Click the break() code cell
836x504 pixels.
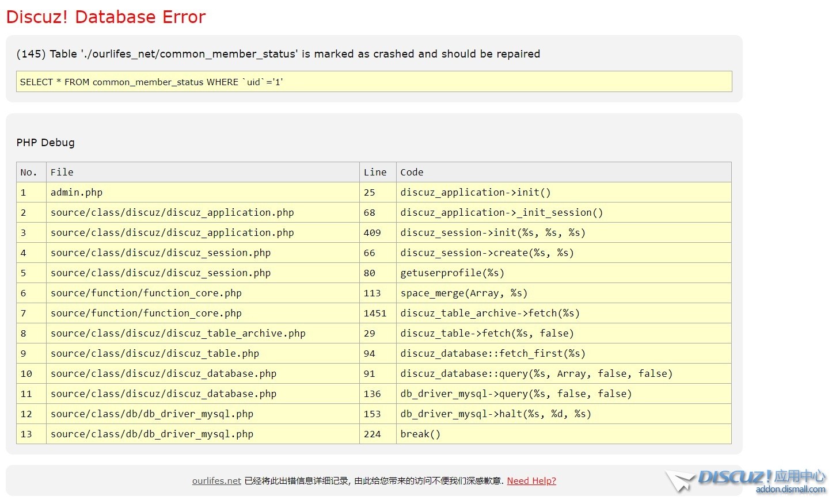tap(420, 434)
